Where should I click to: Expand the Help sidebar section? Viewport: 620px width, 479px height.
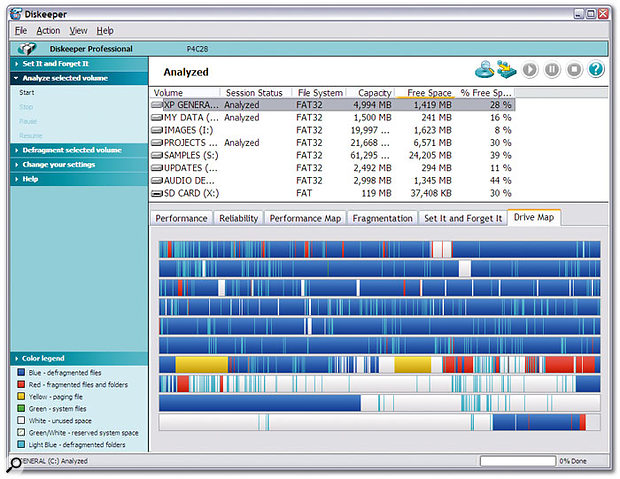click(79, 179)
